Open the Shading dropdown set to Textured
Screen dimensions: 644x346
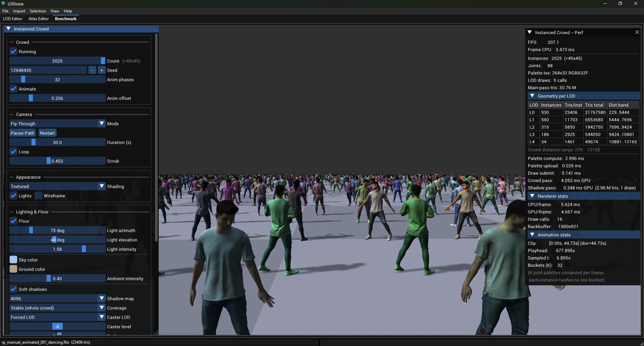(x=57, y=186)
